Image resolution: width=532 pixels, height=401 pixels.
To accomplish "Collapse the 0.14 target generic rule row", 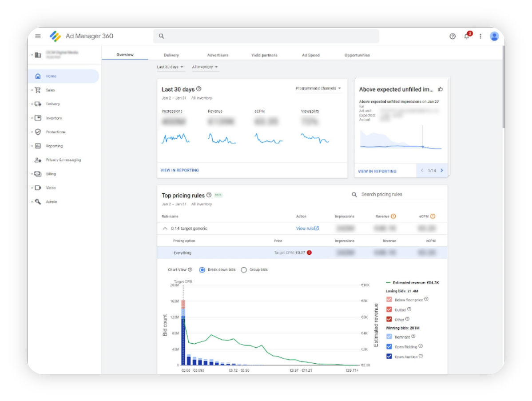I will pos(165,229).
